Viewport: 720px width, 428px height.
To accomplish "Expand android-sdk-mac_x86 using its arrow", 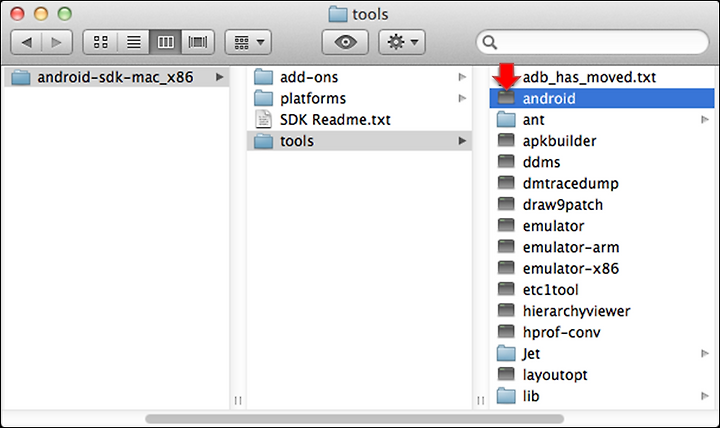I will 219,77.
